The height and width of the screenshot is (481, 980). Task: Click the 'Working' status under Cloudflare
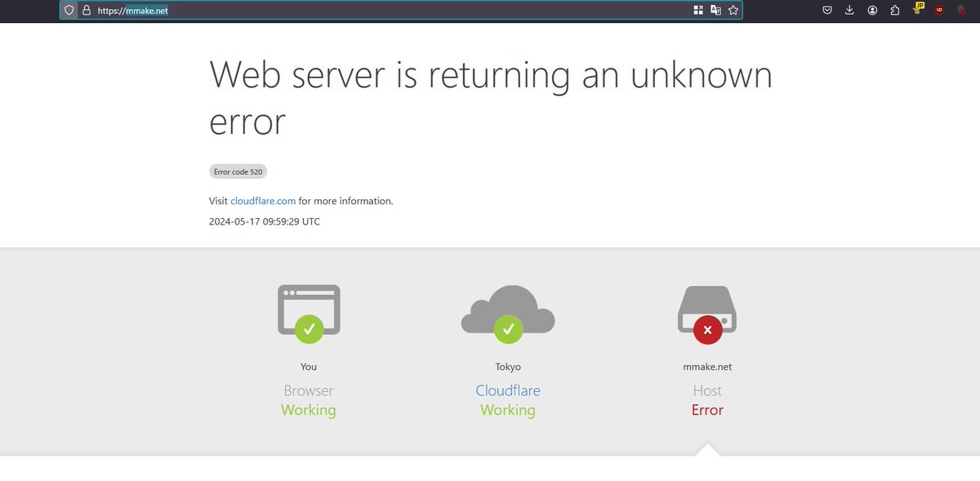point(508,411)
